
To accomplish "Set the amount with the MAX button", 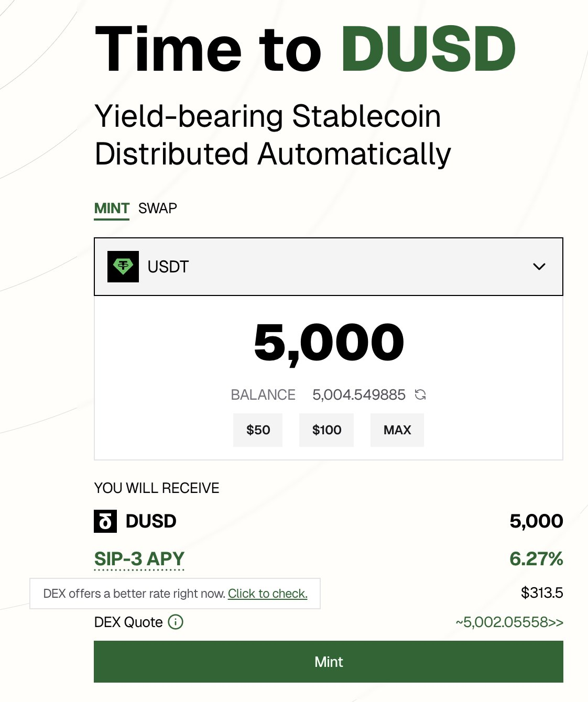I will [397, 430].
